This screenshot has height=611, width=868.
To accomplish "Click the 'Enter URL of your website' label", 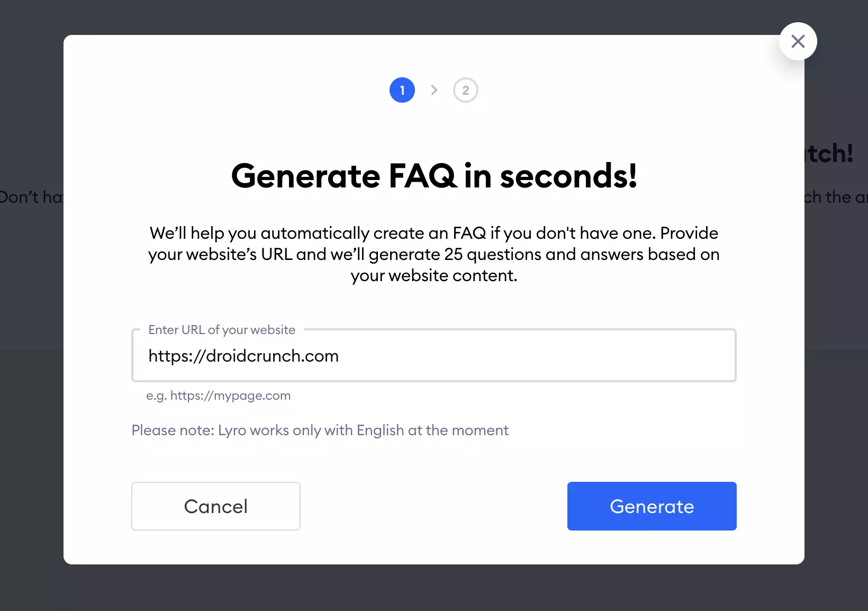I will [222, 330].
